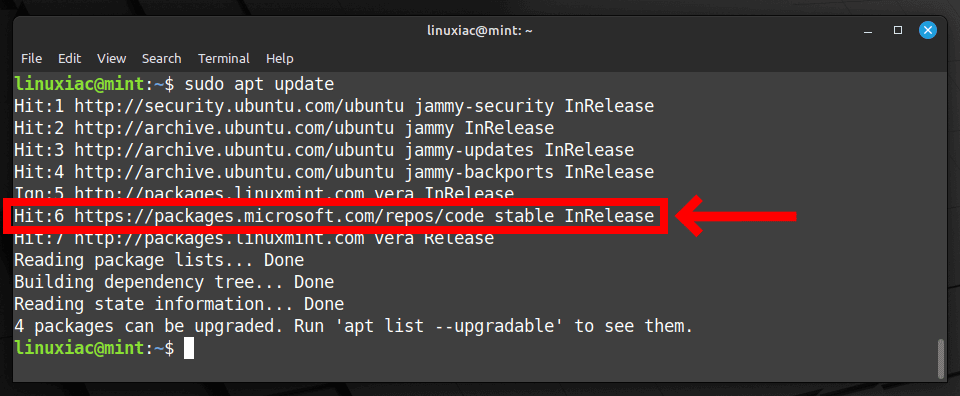
Task: Click the red arrow annotation
Action: (x=737, y=215)
